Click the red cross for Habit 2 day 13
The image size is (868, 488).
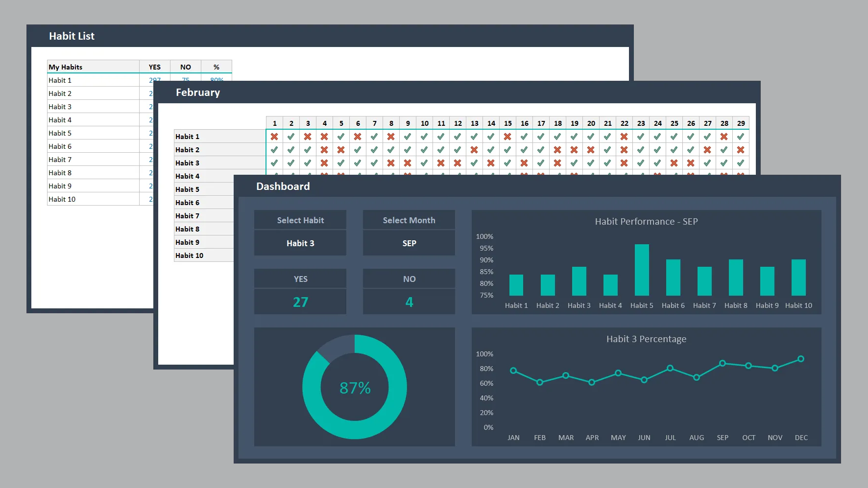click(474, 150)
